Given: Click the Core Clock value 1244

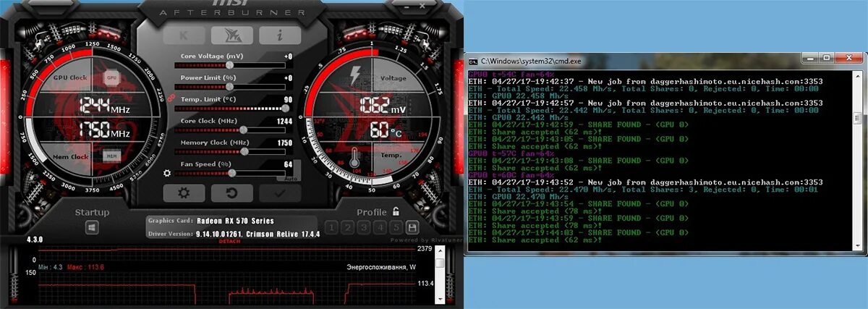Looking at the screenshot, I should (x=285, y=122).
